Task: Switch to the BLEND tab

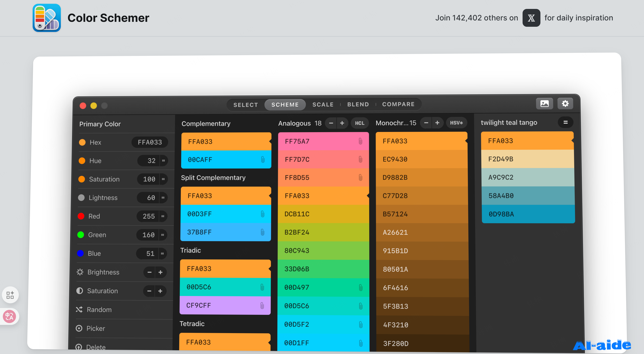Action: click(358, 104)
